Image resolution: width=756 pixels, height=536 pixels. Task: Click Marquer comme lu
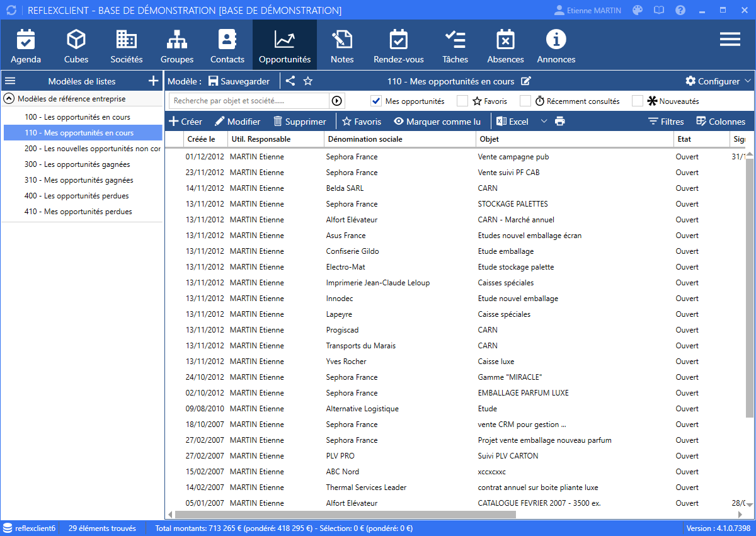(x=437, y=121)
